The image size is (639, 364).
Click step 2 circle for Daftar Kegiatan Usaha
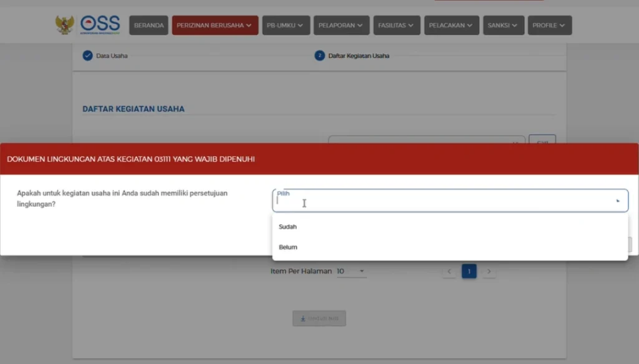pyautogui.click(x=319, y=55)
